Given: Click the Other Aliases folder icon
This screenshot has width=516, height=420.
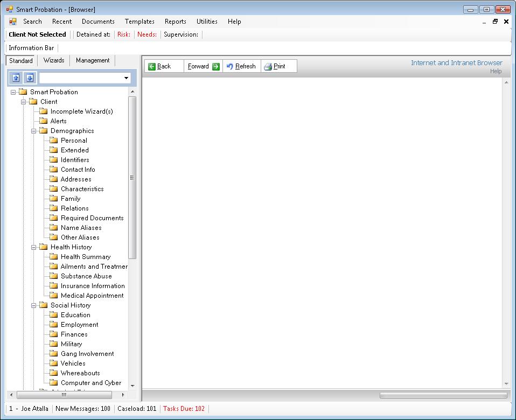Looking at the screenshot, I should click(x=54, y=237).
